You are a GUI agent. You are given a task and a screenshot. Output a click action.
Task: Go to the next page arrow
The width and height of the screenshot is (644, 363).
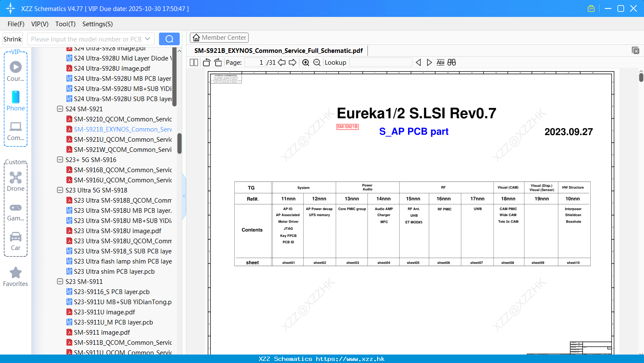click(x=293, y=62)
